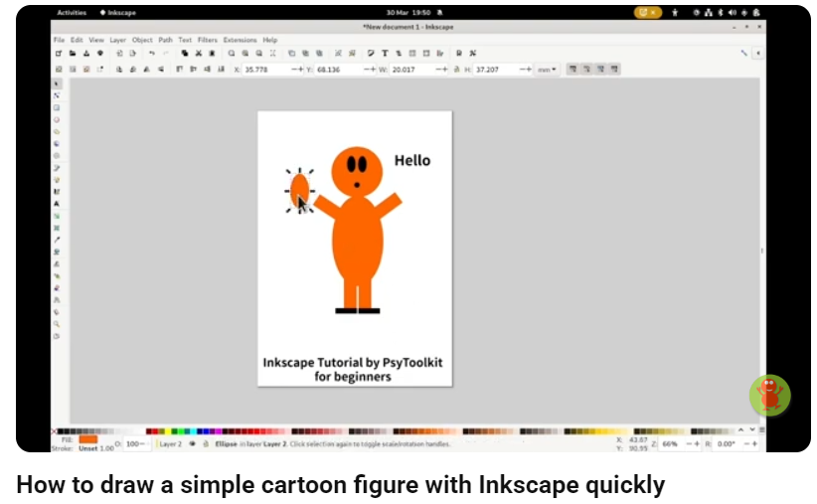
Task: Click the Undo arrow icon
Action: click(151, 53)
